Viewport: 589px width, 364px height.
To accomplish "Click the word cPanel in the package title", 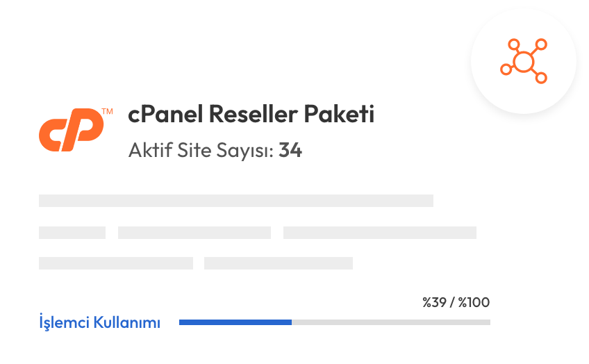I will [165, 114].
